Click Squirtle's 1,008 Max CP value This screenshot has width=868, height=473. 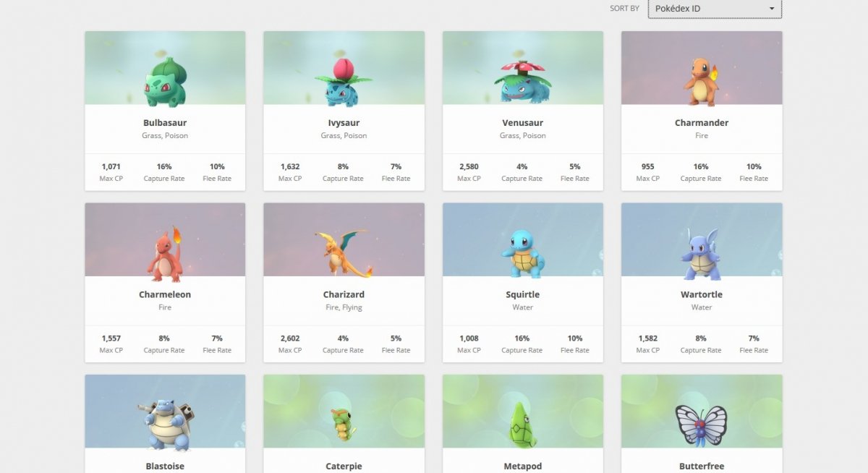(x=469, y=338)
